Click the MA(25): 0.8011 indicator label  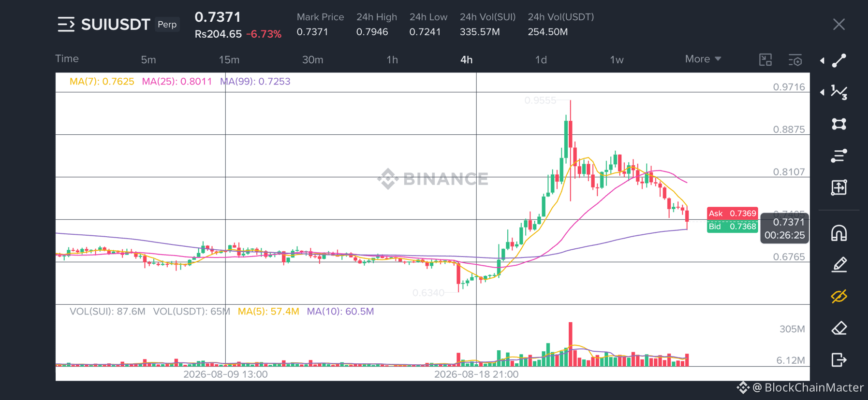click(x=177, y=81)
